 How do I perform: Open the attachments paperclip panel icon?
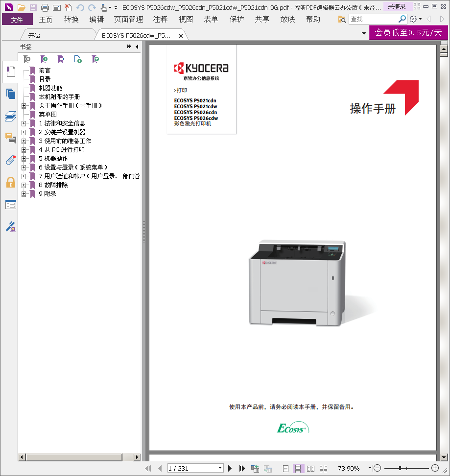click(11, 160)
